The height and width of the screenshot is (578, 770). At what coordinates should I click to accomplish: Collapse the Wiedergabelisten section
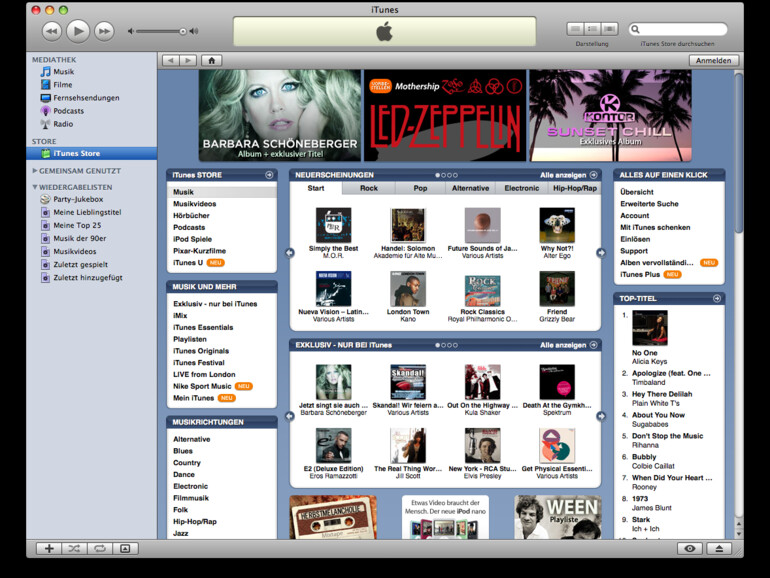coord(35,187)
